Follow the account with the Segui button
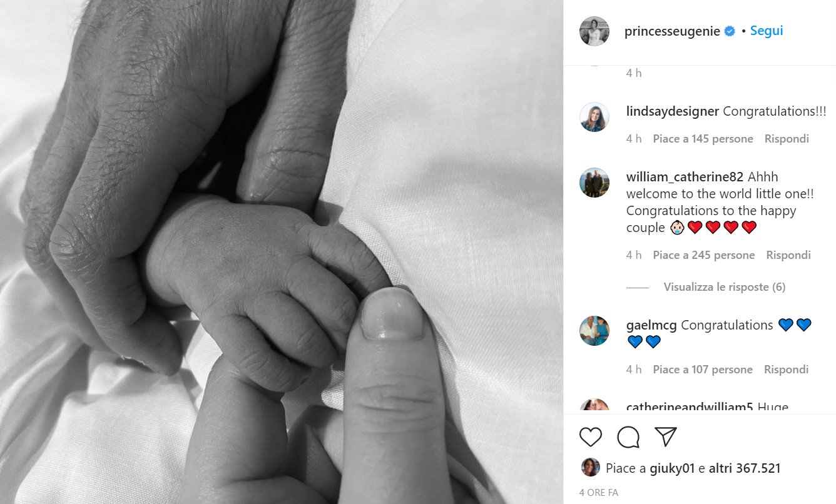This screenshot has height=504, width=836. tap(767, 31)
